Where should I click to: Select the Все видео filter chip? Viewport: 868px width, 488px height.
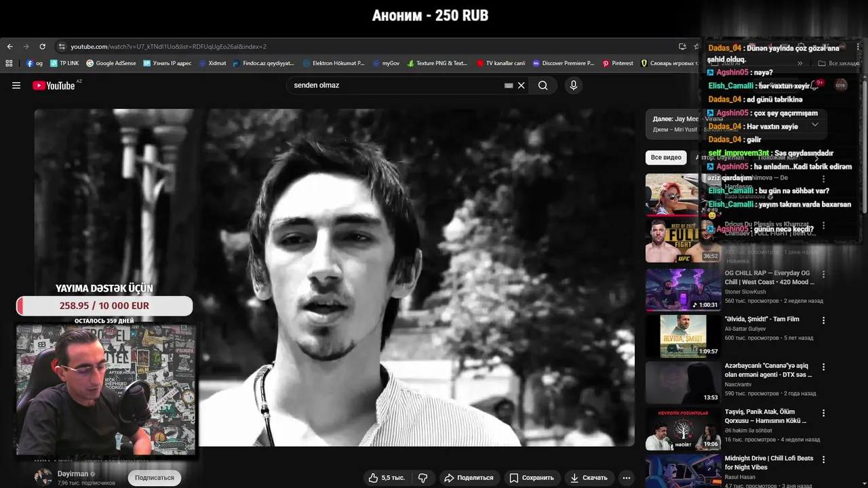tap(666, 157)
